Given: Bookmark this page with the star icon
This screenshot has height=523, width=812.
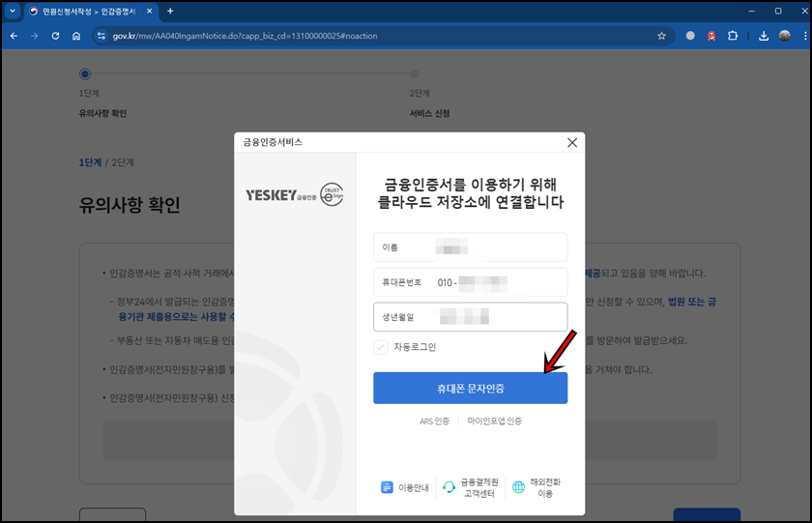Looking at the screenshot, I should click(661, 36).
